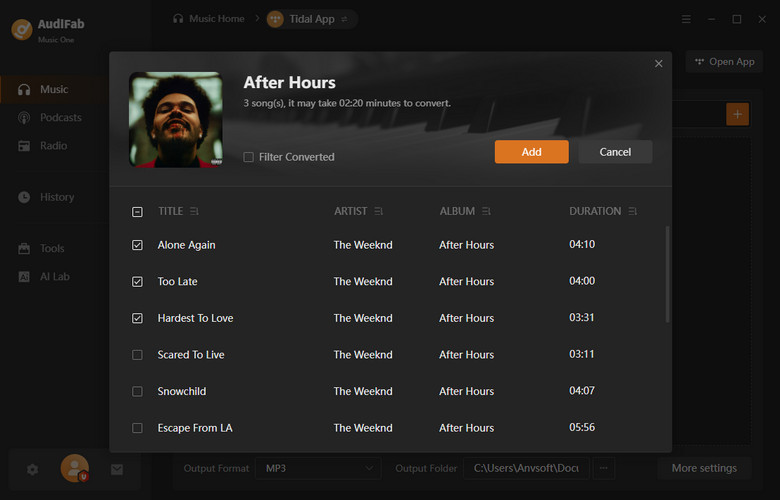780x500 pixels.
Task: Open the Music section in sidebar
Action: click(54, 90)
